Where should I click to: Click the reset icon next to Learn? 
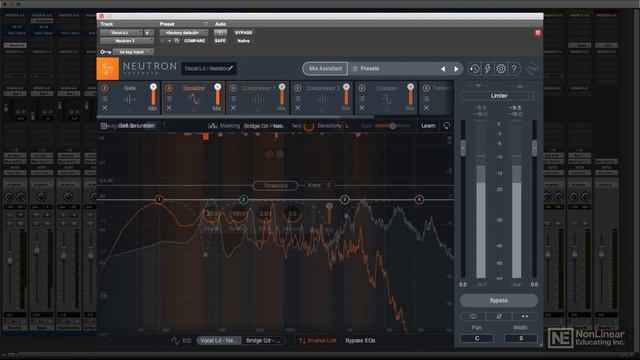[x=447, y=126]
